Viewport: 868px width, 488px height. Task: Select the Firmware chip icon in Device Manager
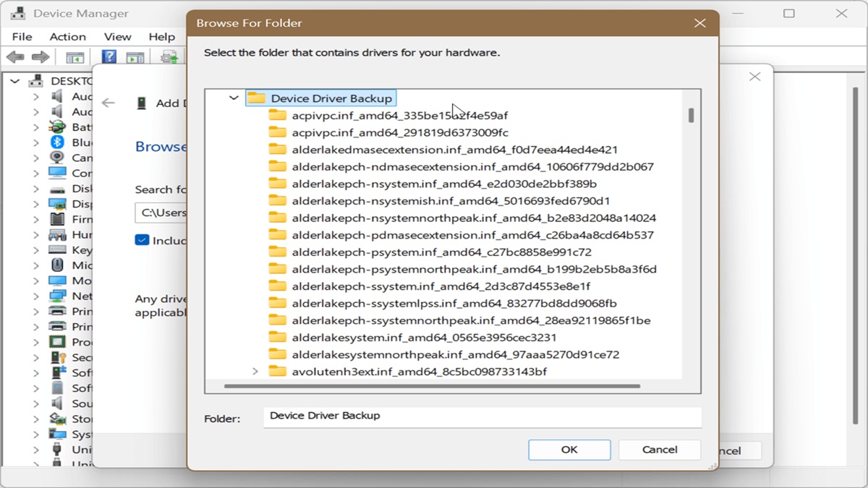[57, 219]
